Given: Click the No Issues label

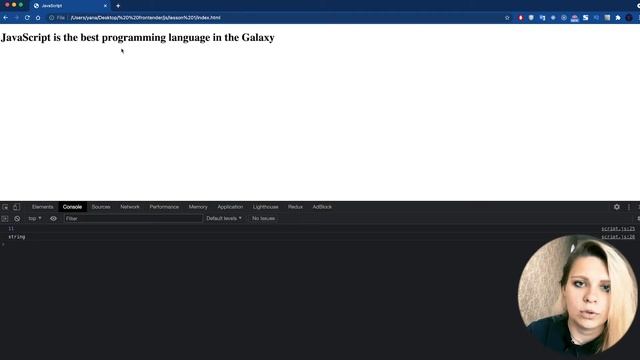Looking at the screenshot, I should point(263,218).
